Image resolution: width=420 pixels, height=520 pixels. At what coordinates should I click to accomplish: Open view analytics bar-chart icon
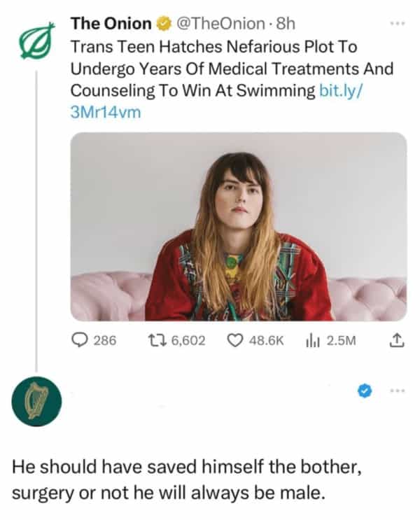(311, 341)
